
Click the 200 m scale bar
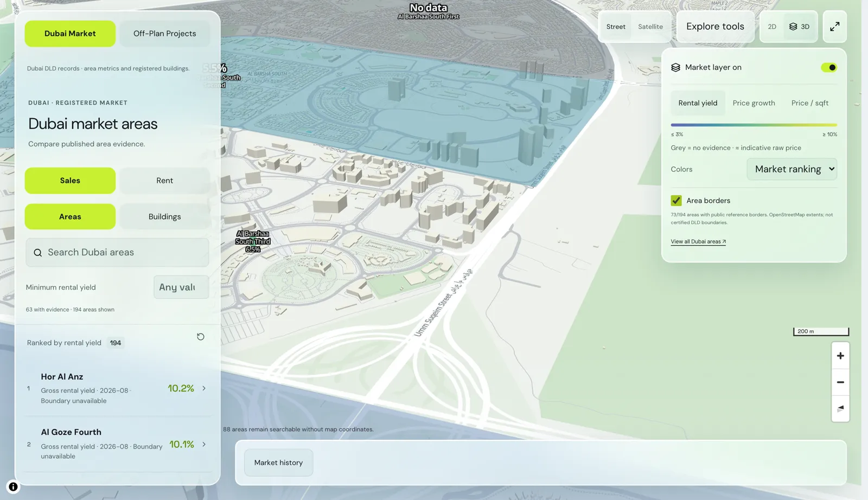tap(821, 331)
